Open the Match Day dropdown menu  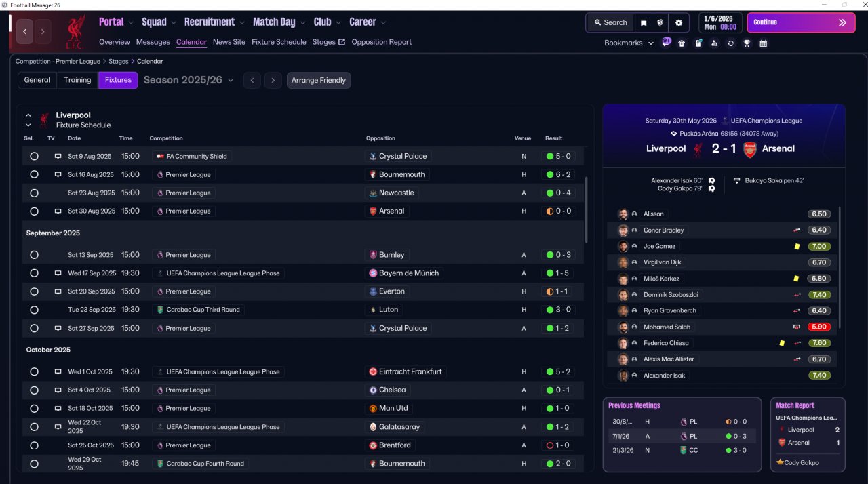tap(279, 22)
